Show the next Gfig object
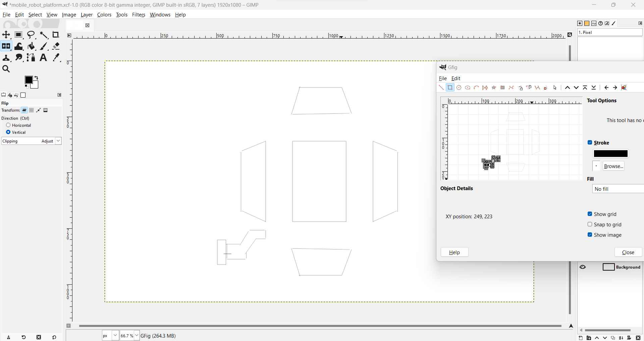The height and width of the screenshot is (341, 644). 615,88
